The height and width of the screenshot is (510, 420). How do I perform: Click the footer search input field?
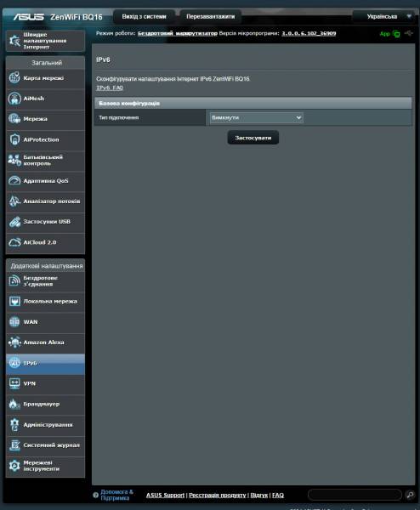pos(355,495)
